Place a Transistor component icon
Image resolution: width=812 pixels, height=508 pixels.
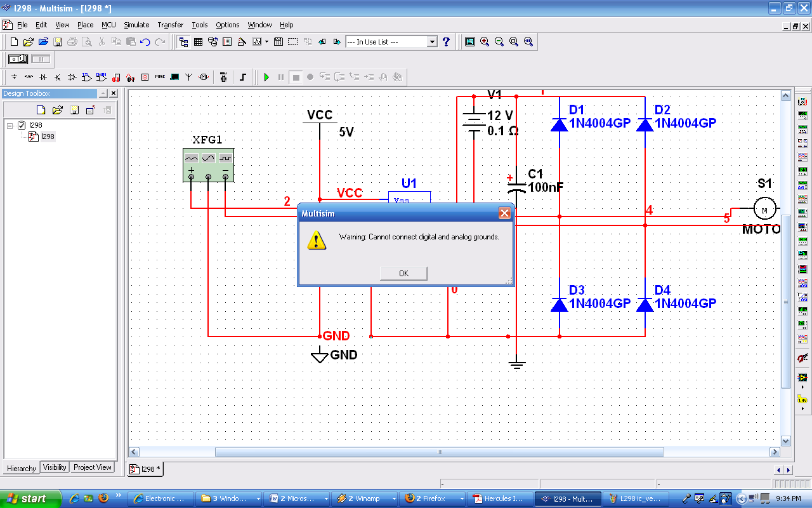click(x=58, y=77)
